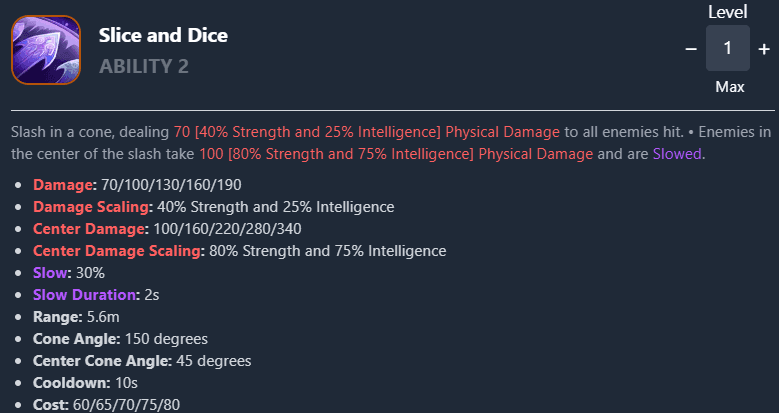Screen dimensions: 779x413
Task: Select the Center Damage Scaling label
Action: click(x=116, y=250)
